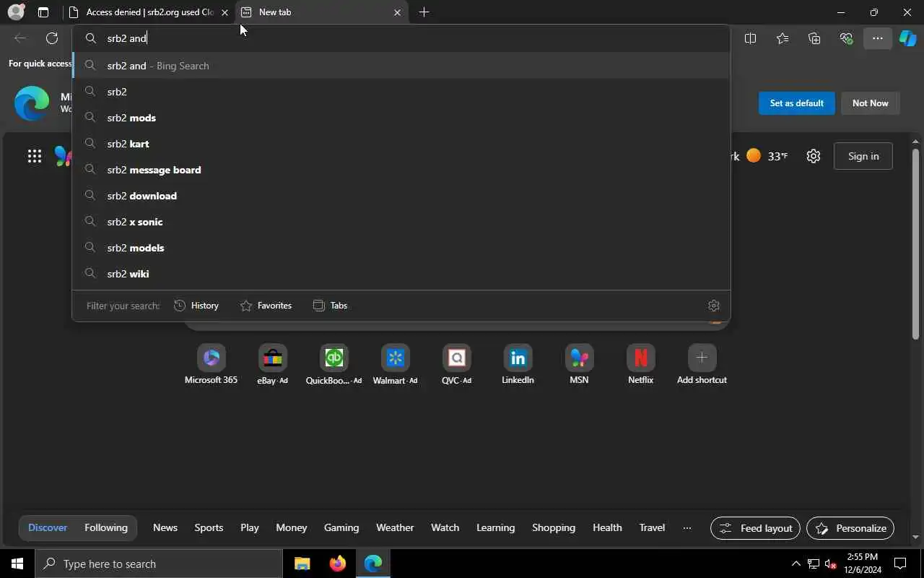This screenshot has width=924, height=578.
Task: Click Add shortcut plus tile
Action: [x=702, y=364]
